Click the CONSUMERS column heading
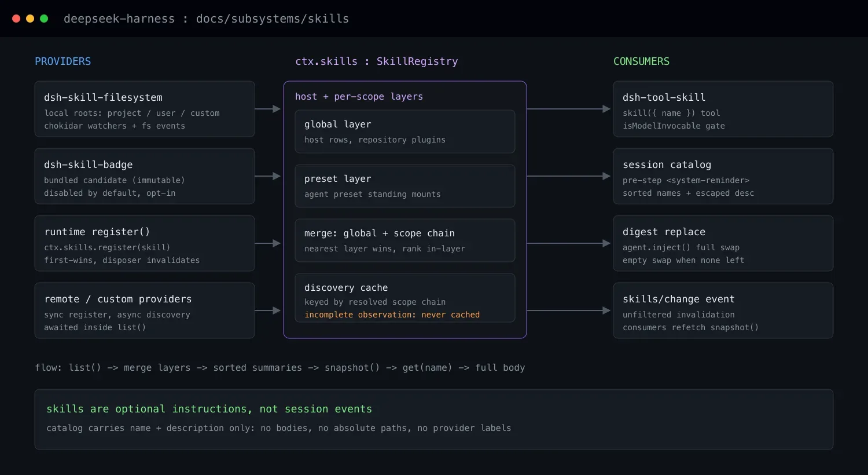Viewport: 868px width, 475px height. 641,61
